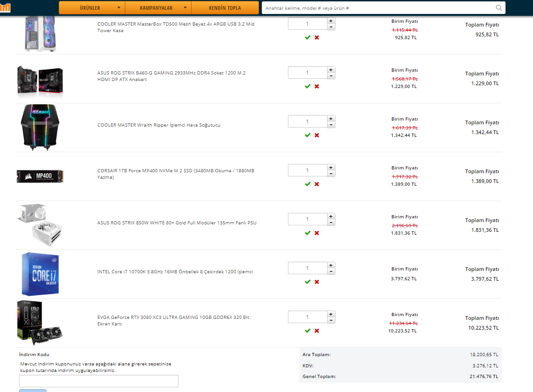Increase quantity of Corsair MP400 SSD
The height and width of the screenshot is (392, 533).
(331, 168)
